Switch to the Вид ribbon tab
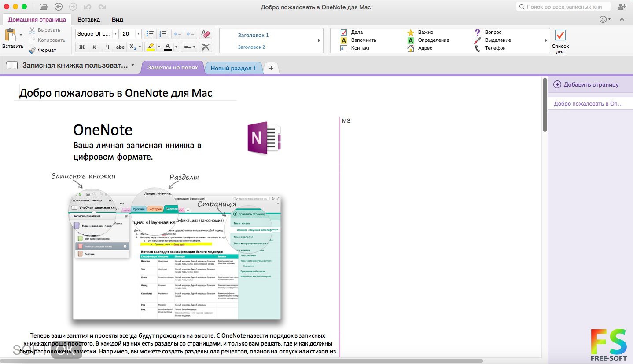 point(118,19)
